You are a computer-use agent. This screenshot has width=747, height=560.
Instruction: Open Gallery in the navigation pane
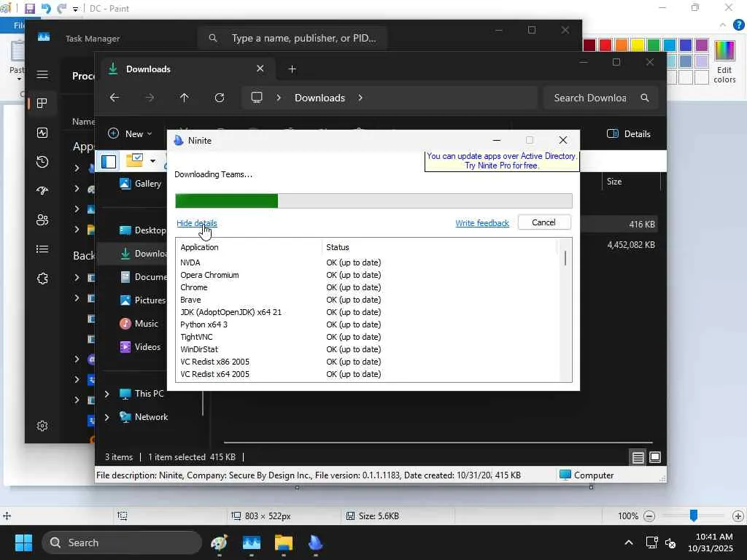click(x=141, y=183)
